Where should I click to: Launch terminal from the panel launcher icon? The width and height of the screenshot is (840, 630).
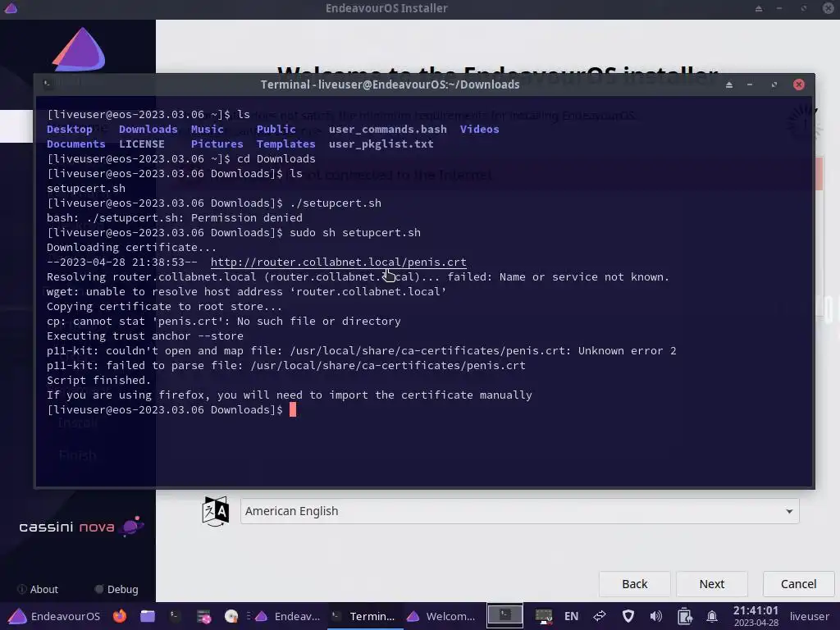(175, 616)
